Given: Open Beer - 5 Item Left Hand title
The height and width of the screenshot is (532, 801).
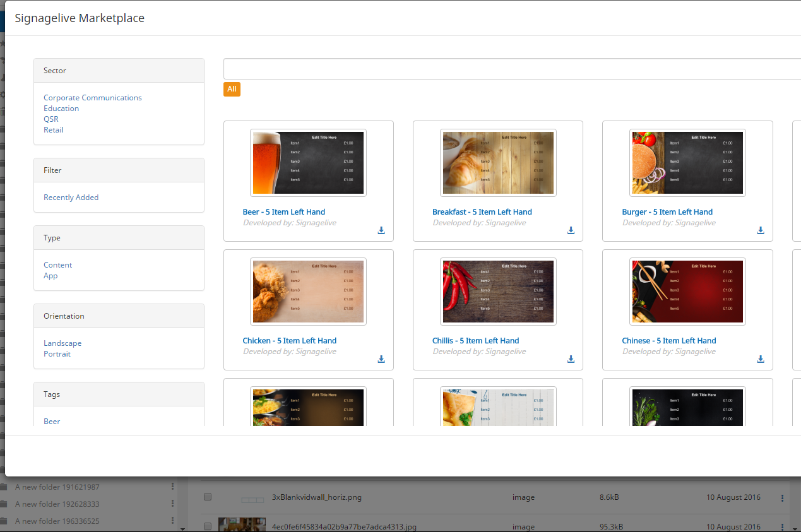Looking at the screenshot, I should pyautogui.click(x=284, y=212).
